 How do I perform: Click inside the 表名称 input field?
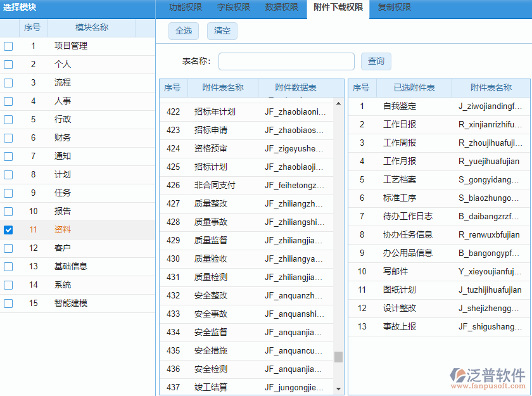[x=286, y=61]
